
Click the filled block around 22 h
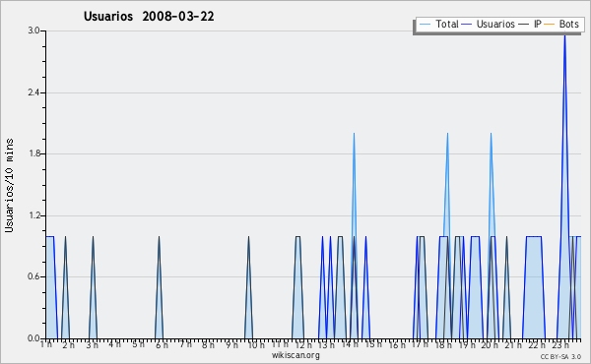[534, 287]
